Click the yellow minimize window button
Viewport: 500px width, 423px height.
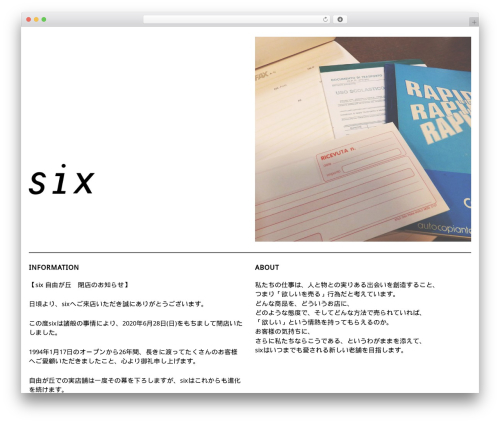coord(36,19)
